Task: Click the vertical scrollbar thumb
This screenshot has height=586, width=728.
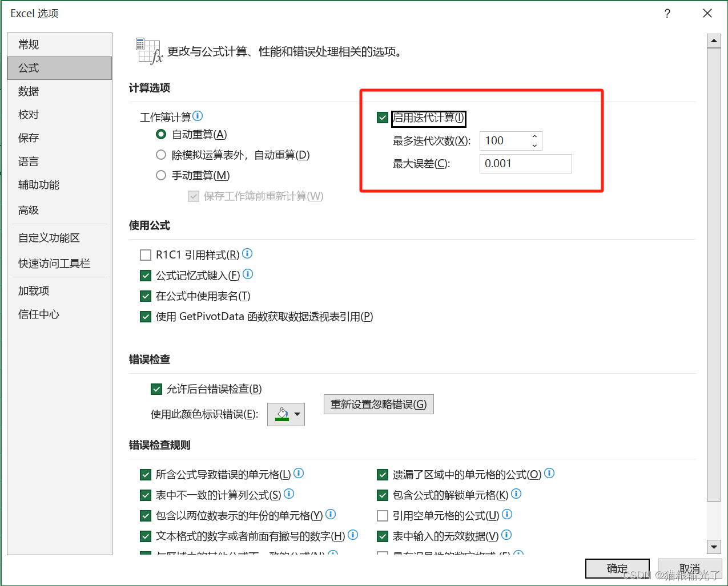Action: [714, 275]
